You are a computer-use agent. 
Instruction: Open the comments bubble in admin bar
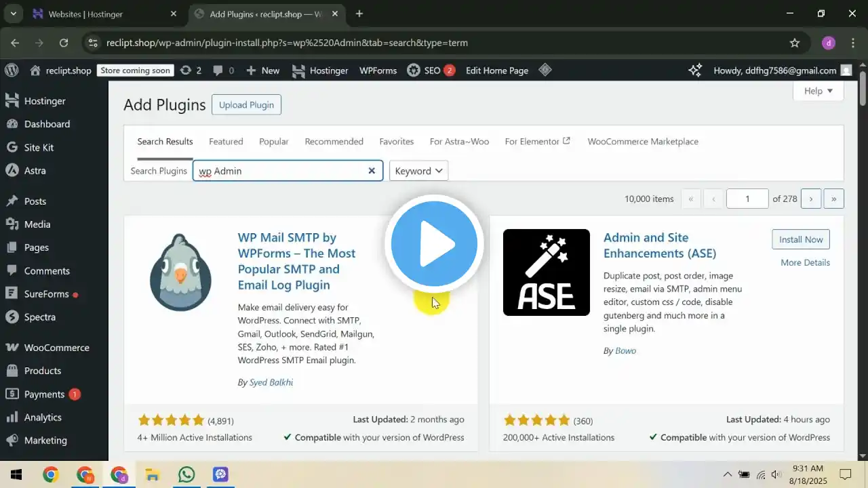click(x=223, y=70)
